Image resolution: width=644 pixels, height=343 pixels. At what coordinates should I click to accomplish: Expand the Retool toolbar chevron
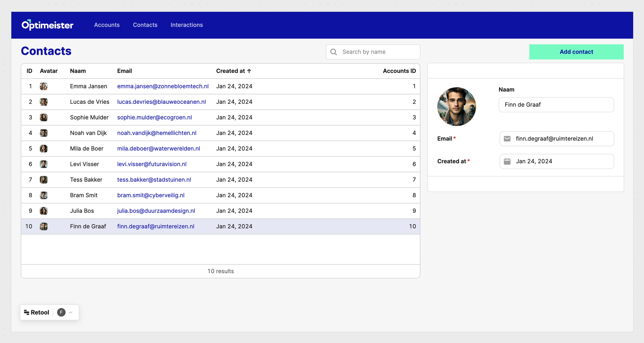coord(71,312)
